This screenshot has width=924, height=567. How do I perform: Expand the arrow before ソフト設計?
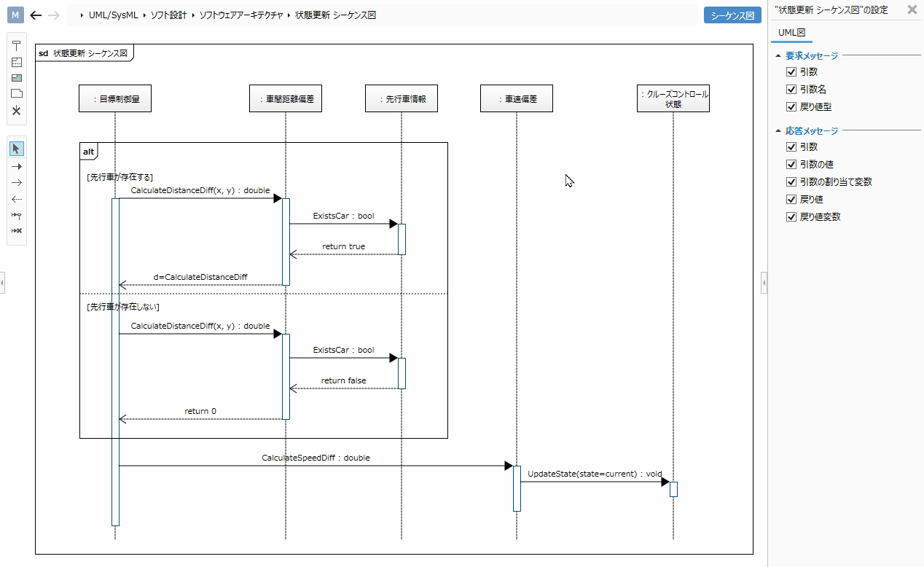click(144, 15)
